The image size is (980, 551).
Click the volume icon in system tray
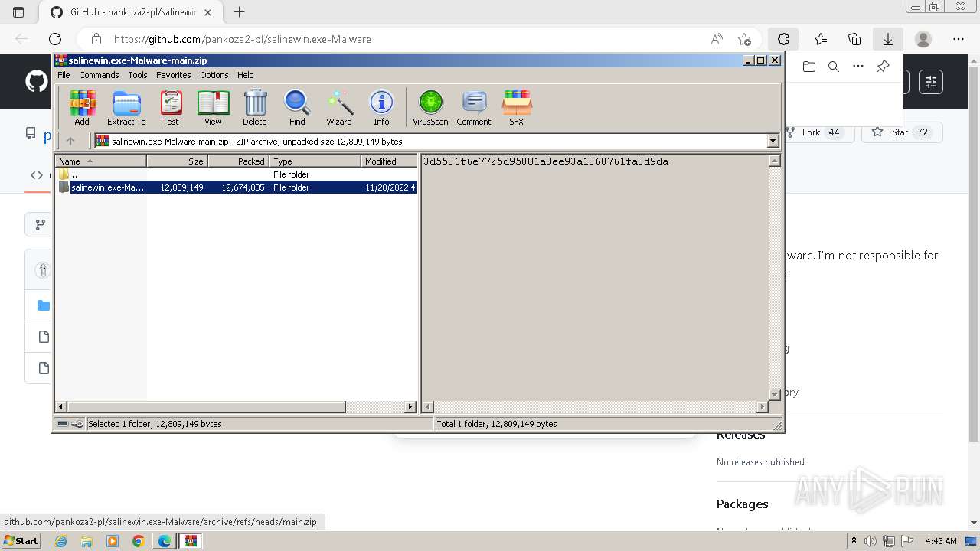[871, 541]
